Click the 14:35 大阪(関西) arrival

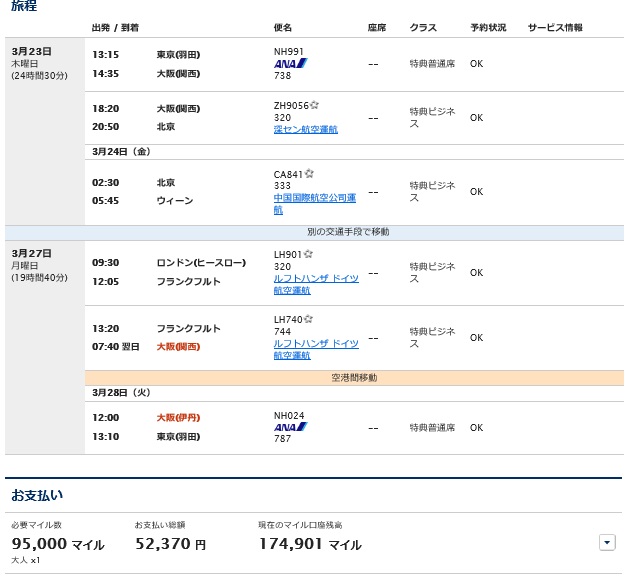[146, 74]
